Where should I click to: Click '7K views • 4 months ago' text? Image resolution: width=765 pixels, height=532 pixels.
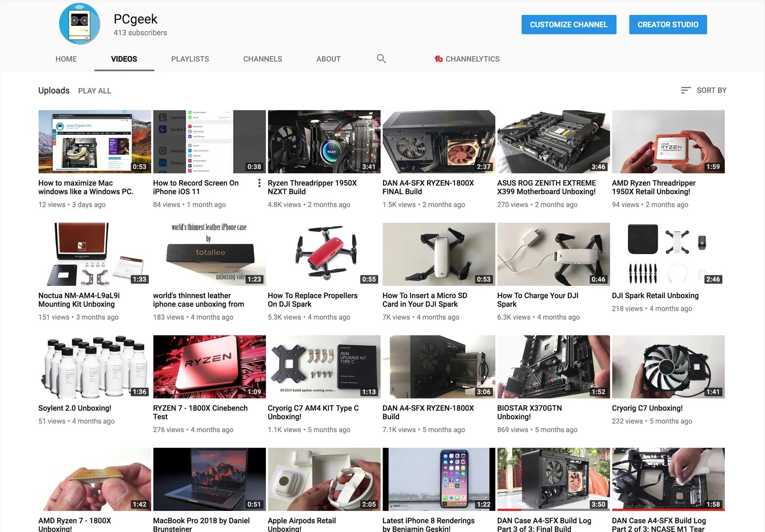(421, 317)
